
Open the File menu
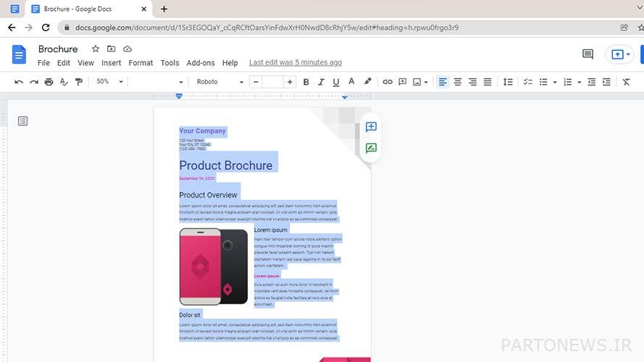click(x=43, y=63)
